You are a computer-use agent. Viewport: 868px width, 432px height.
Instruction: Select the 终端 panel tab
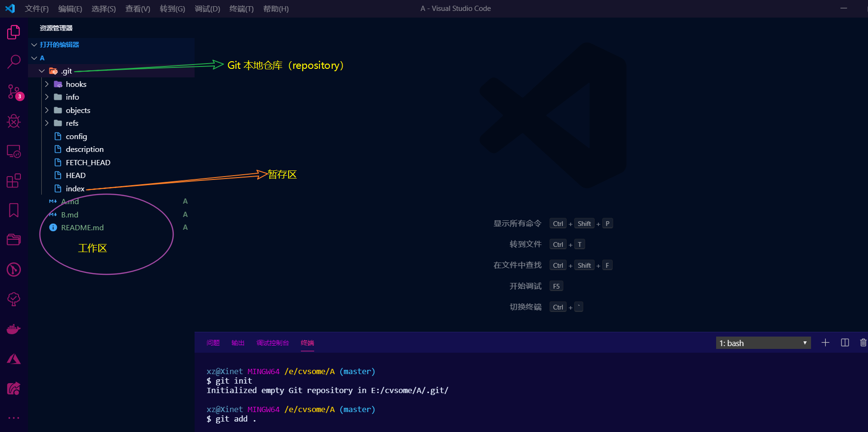308,343
